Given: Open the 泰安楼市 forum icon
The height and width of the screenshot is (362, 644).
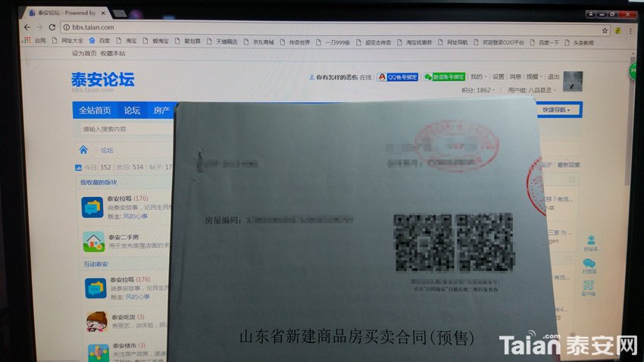Looking at the screenshot, I should pyautogui.click(x=98, y=353).
